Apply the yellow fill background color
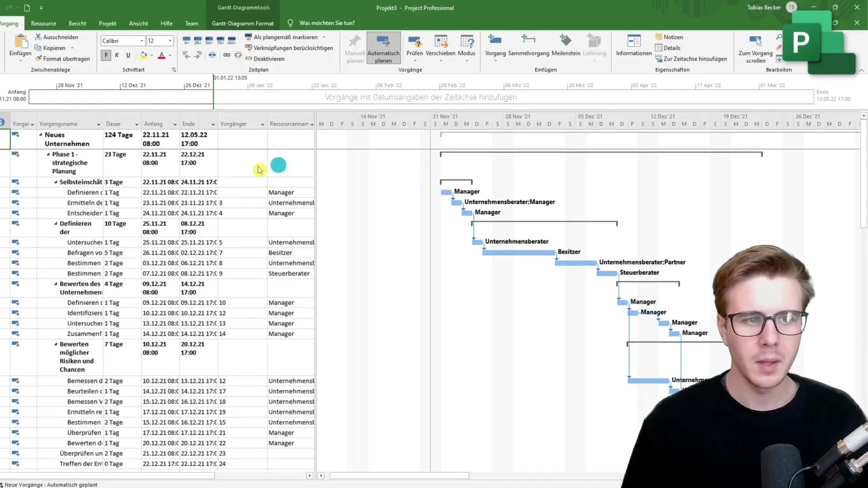This screenshot has width=868, height=488. [x=143, y=55]
